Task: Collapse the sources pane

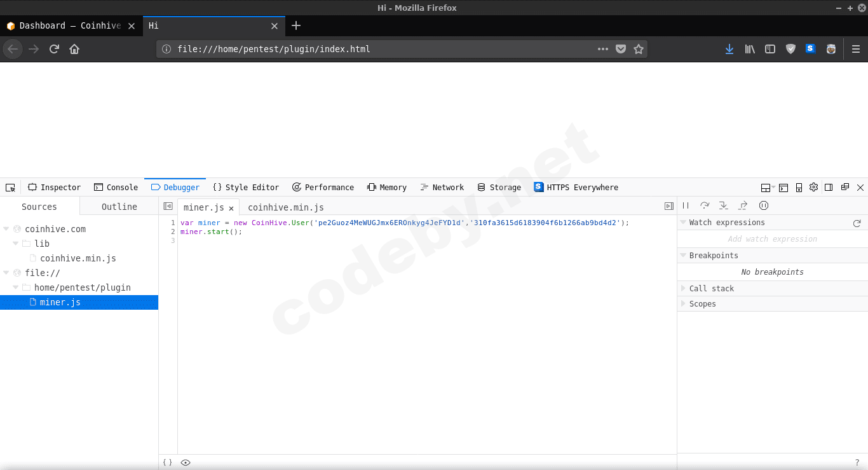Action: pos(168,206)
